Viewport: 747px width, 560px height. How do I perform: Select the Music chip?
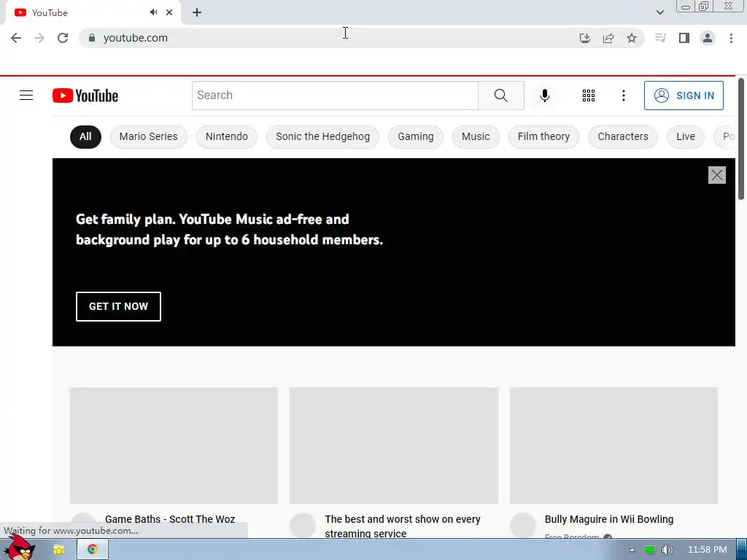(476, 136)
